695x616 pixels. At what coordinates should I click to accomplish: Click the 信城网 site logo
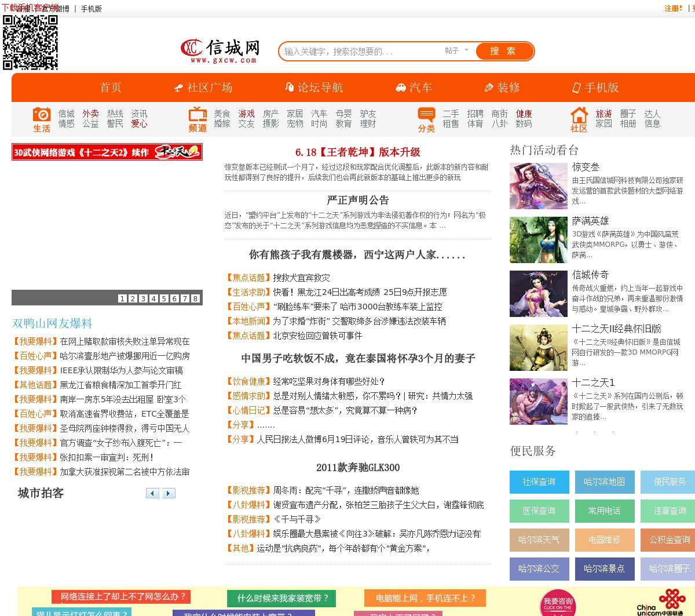pos(220,51)
